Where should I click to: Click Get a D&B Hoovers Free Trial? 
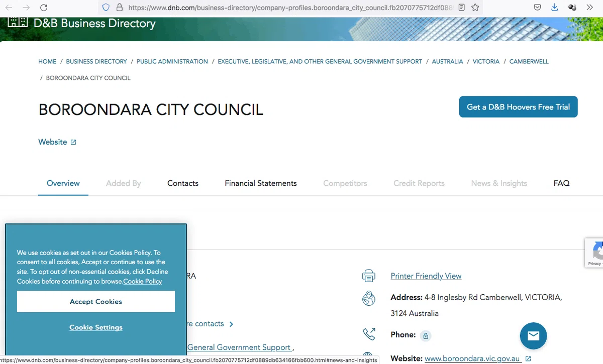point(518,107)
